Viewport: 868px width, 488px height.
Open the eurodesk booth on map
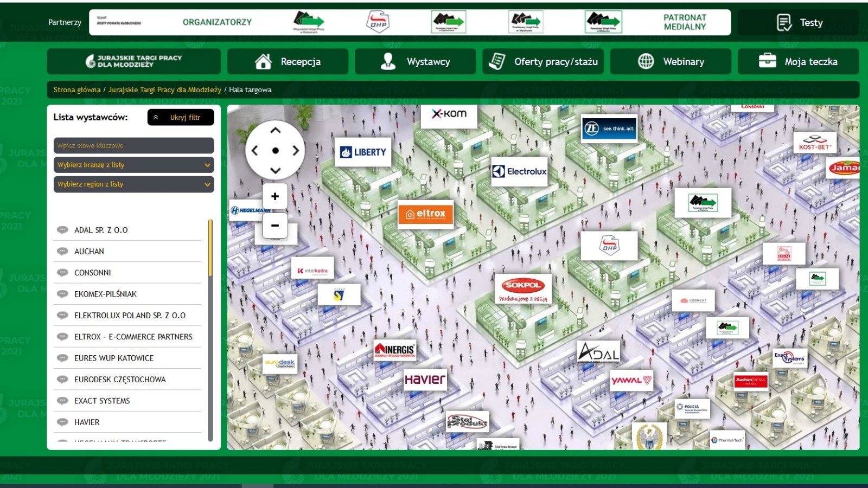(x=280, y=363)
